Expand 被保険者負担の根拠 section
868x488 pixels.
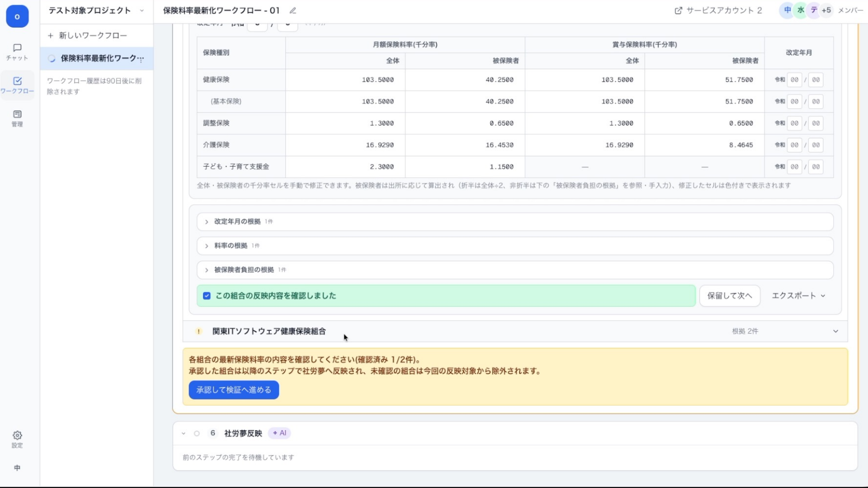coord(515,270)
